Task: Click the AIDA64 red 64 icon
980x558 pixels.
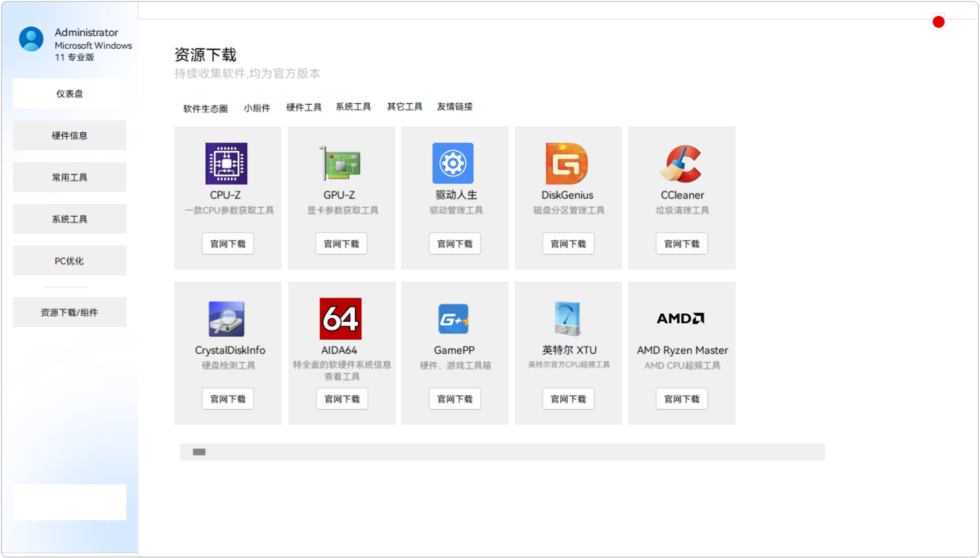Action: [340, 319]
